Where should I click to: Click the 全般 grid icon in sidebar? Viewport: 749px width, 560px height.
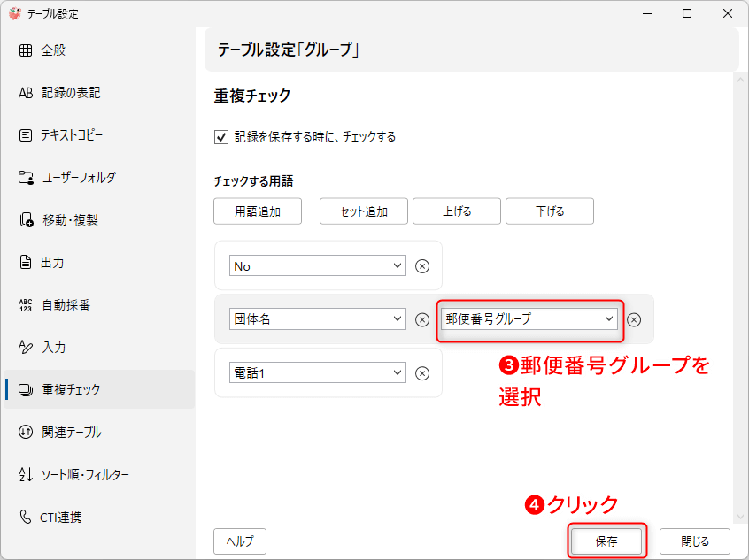coord(26,50)
